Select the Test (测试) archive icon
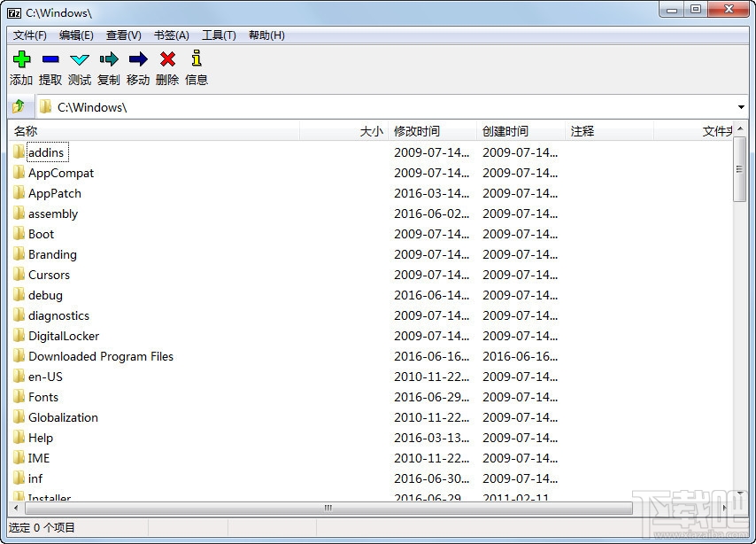 79,58
